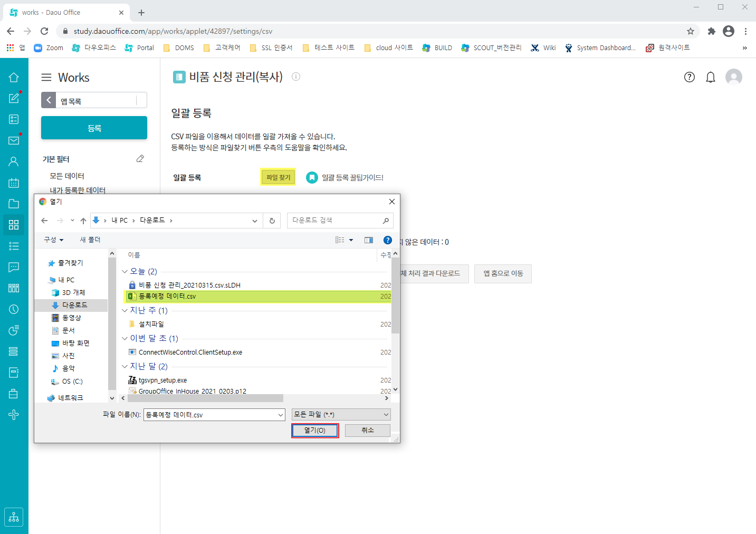The height and width of the screenshot is (534, 756).
Task: Click the horizontal scrollbar in file list
Action: pos(206,398)
